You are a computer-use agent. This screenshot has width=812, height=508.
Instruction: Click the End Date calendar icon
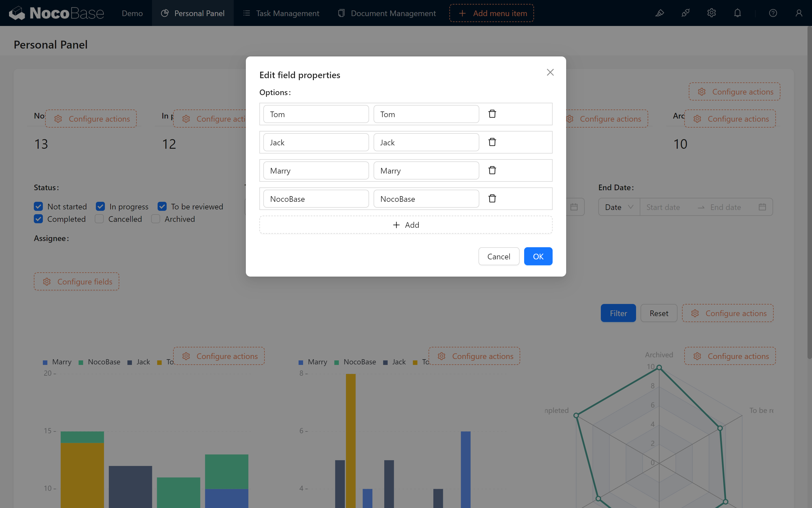click(x=762, y=207)
